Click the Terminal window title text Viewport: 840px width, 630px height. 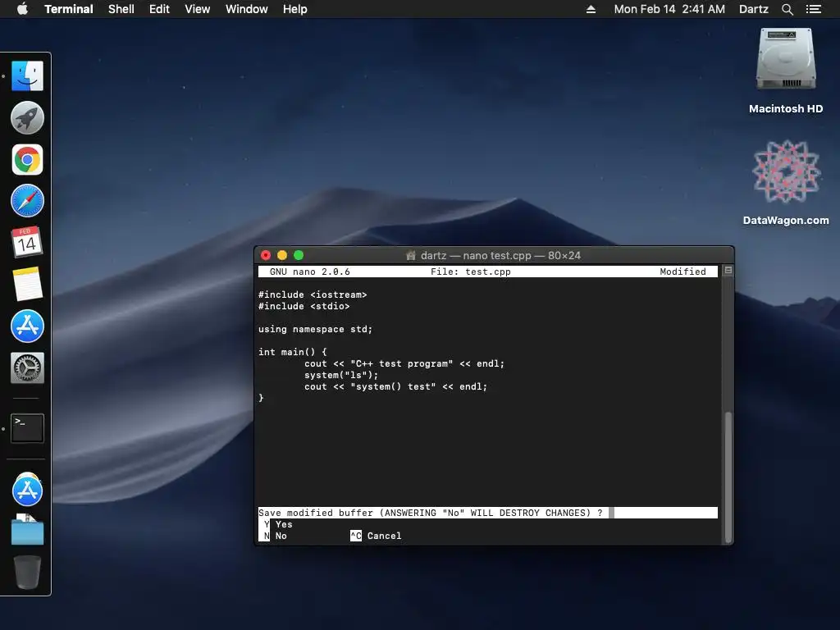(x=500, y=256)
